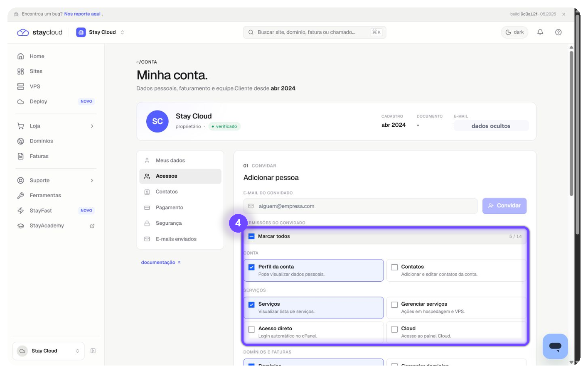Select the Meus dados tab
Image resolution: width=588 pixels, height=373 pixels.
180,160
